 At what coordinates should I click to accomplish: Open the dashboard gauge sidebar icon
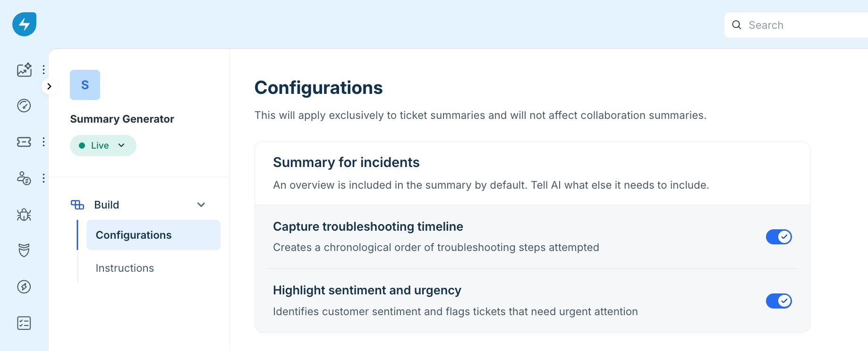(x=24, y=106)
